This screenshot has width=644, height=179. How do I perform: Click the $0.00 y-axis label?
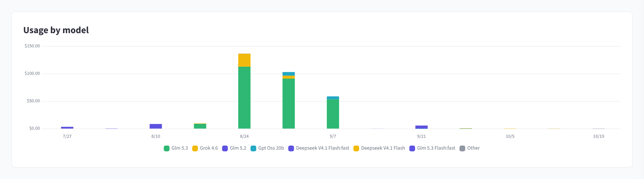(35, 128)
